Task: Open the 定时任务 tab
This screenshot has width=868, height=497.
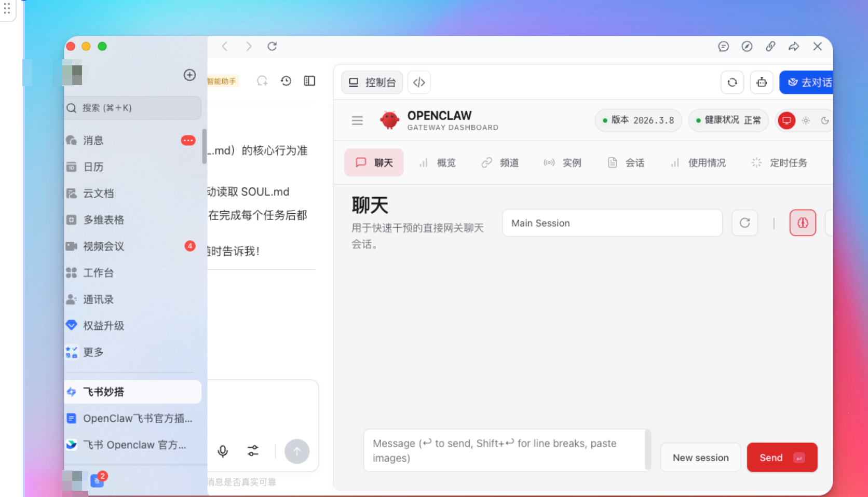Action: (779, 162)
